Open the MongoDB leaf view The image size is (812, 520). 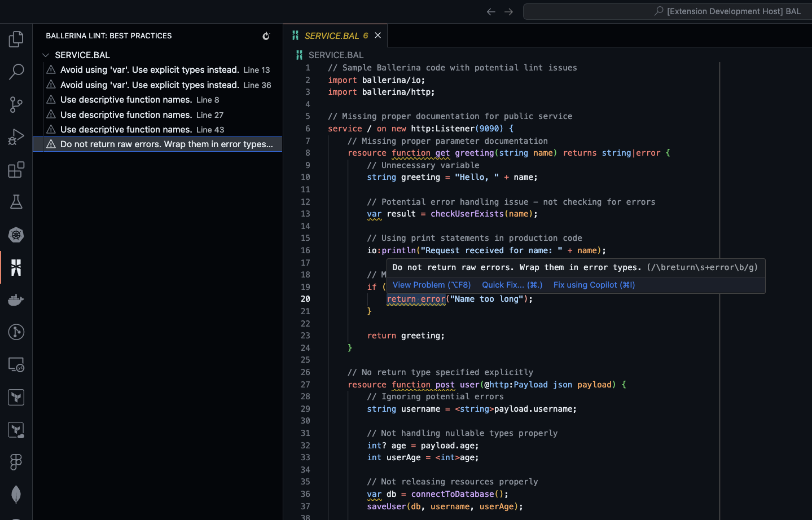pos(16,495)
